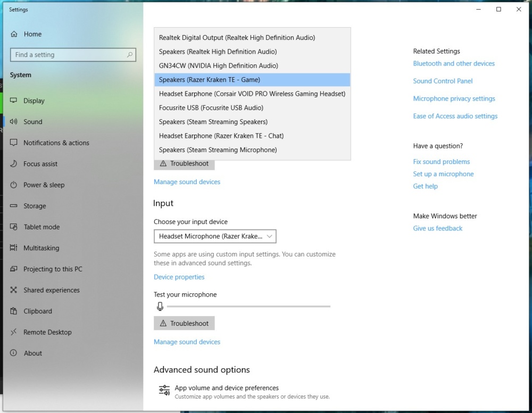Open App volume and device preferences
The height and width of the screenshot is (413, 532).
pyautogui.click(x=244, y=392)
